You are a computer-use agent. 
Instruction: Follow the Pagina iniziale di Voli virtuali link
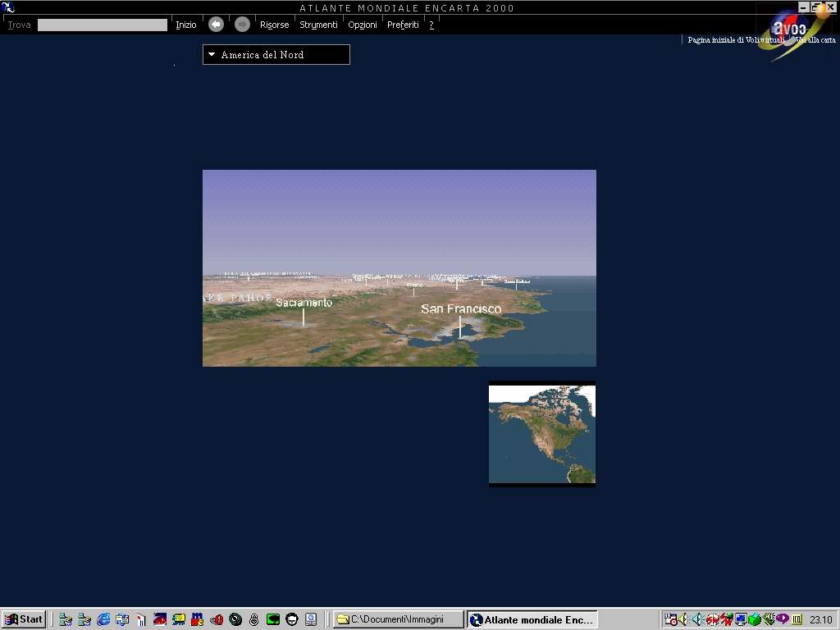pyautogui.click(x=736, y=39)
